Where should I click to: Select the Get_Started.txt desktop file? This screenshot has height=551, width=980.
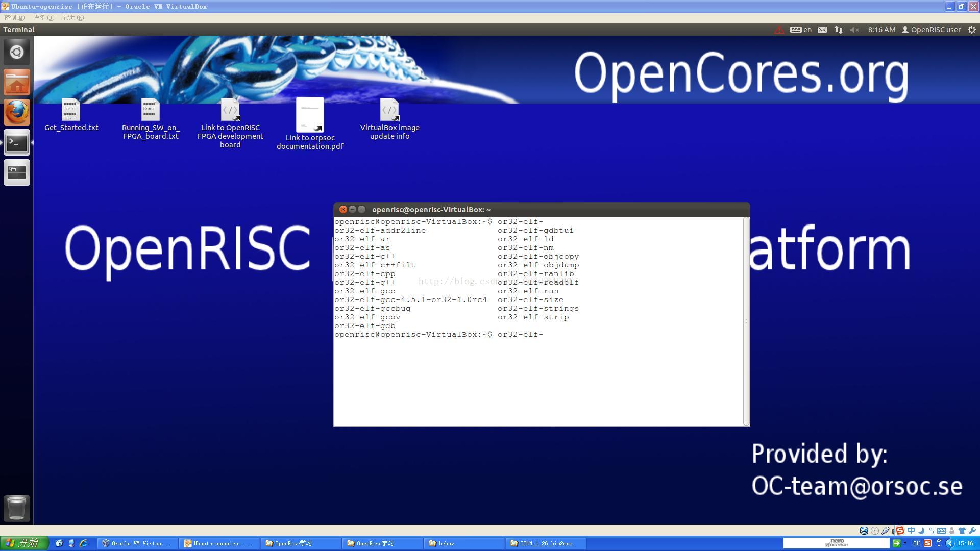[71, 115]
